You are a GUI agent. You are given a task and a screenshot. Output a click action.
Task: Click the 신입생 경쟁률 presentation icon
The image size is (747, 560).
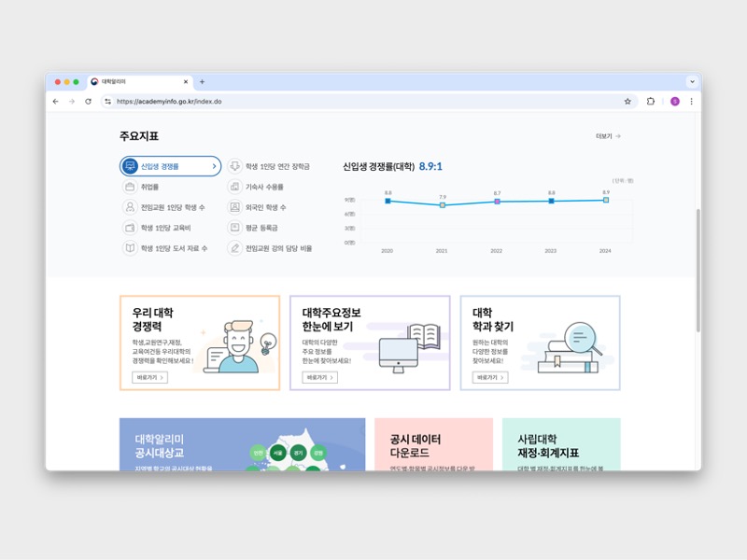click(x=130, y=166)
